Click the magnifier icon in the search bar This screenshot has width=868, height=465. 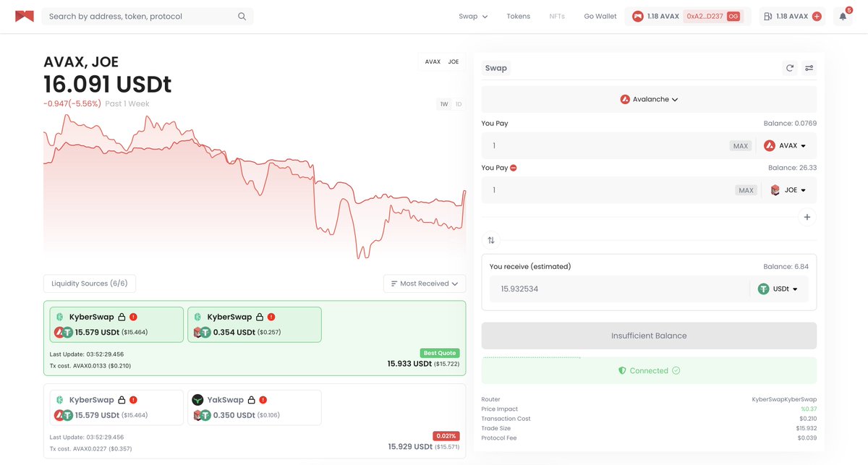click(x=242, y=16)
